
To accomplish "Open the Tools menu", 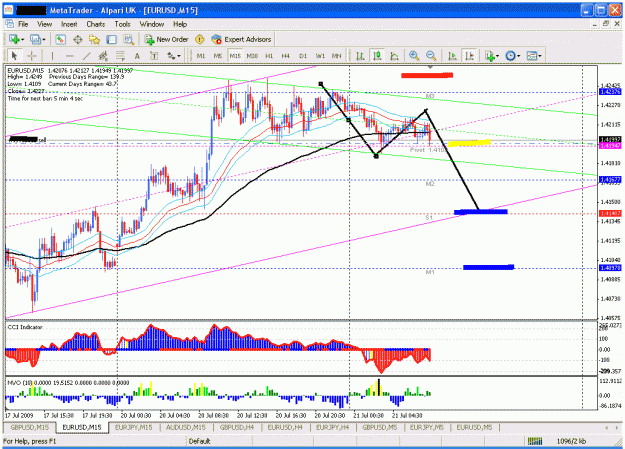I will pyautogui.click(x=122, y=24).
